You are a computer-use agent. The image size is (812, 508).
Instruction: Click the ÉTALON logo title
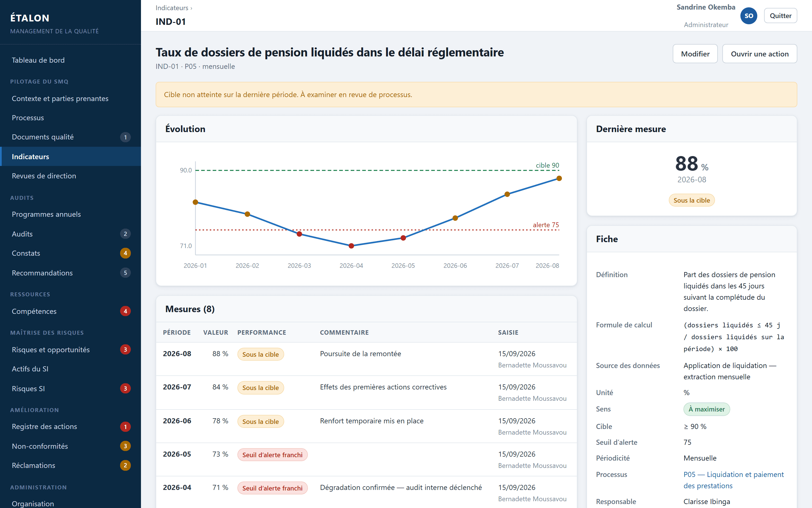[x=30, y=18]
